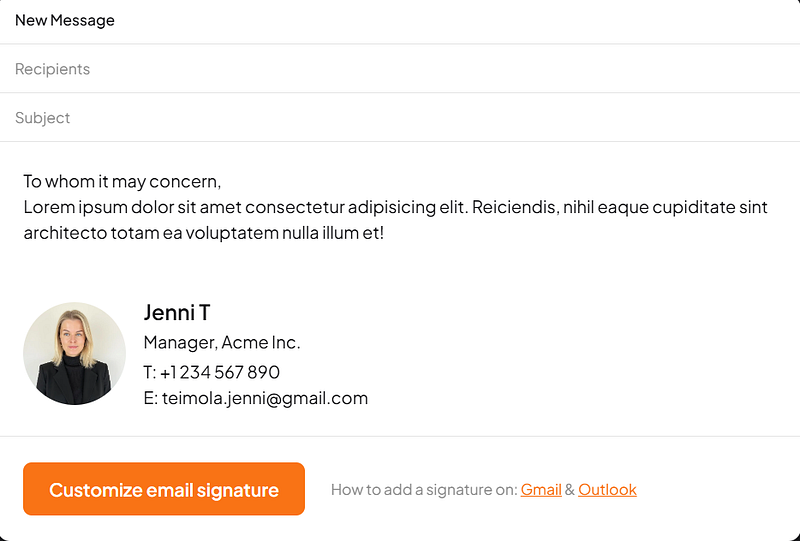This screenshot has height=541, width=800.
Task: Click the 'architecto totam' second paragraph line
Action: (x=204, y=233)
